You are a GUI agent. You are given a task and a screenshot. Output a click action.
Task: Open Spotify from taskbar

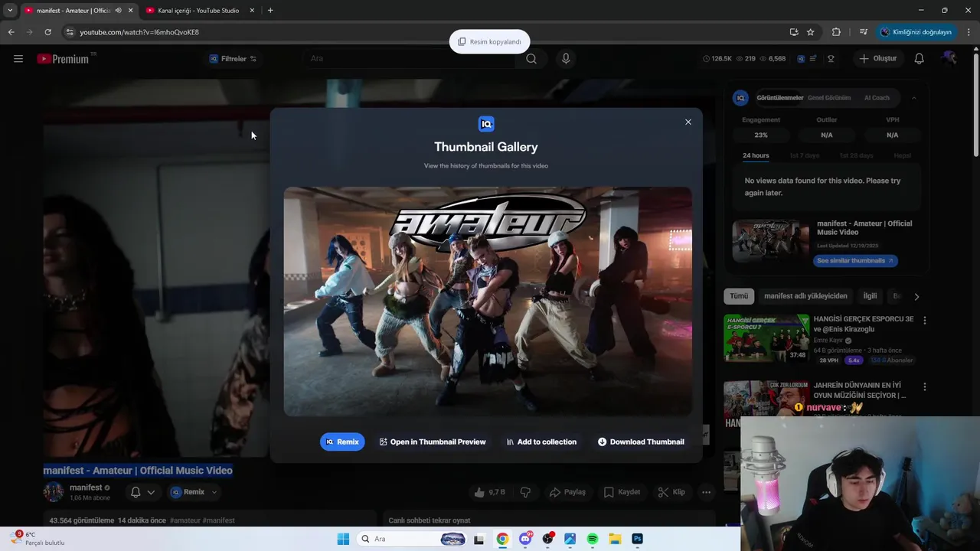592,539
